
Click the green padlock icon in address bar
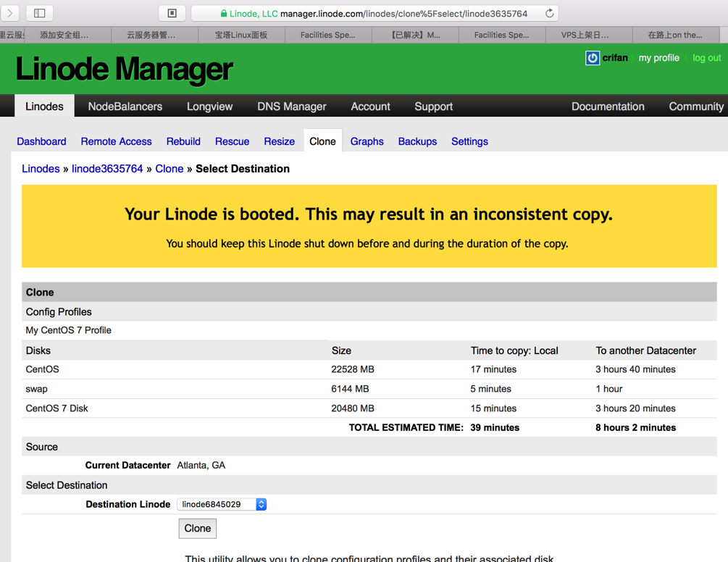pyautogui.click(x=224, y=14)
